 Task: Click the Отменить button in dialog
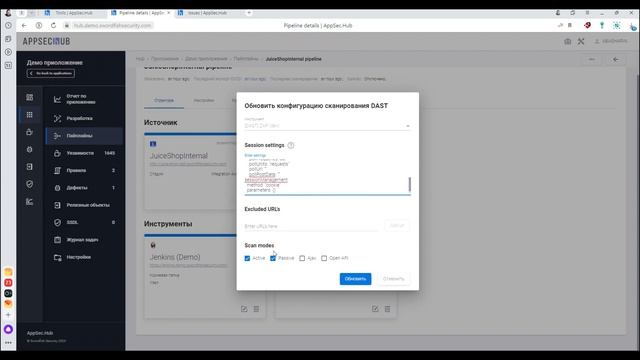click(x=393, y=279)
